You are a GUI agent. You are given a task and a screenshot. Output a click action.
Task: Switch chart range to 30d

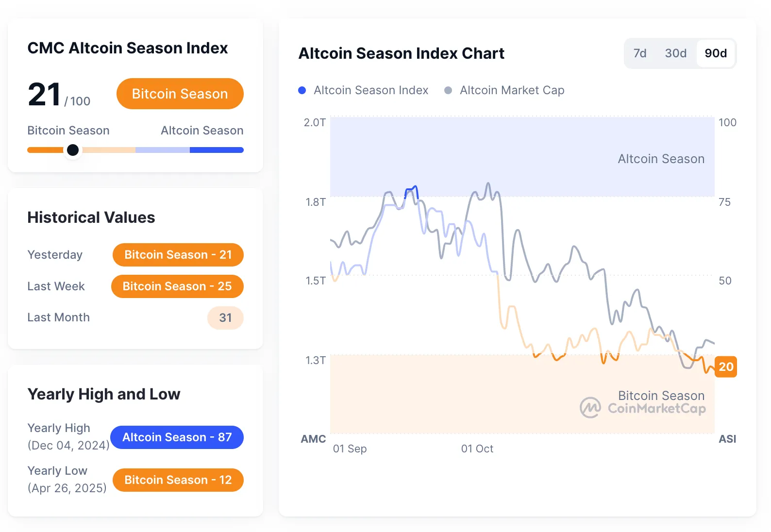coord(675,53)
